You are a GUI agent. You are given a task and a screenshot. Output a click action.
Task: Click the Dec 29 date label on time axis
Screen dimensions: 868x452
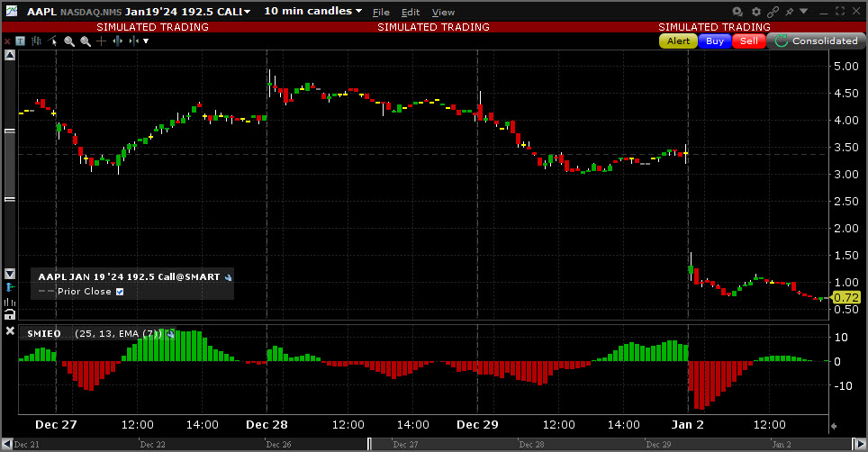pos(477,425)
